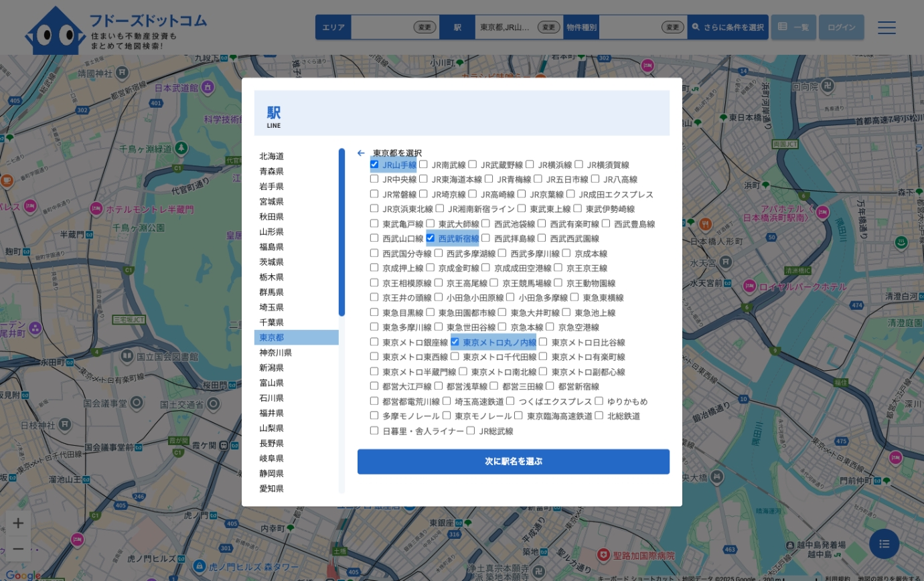This screenshot has width=924, height=581.
Task: Check the 東京メトロ銀座線 checkbox
Action: 374,342
